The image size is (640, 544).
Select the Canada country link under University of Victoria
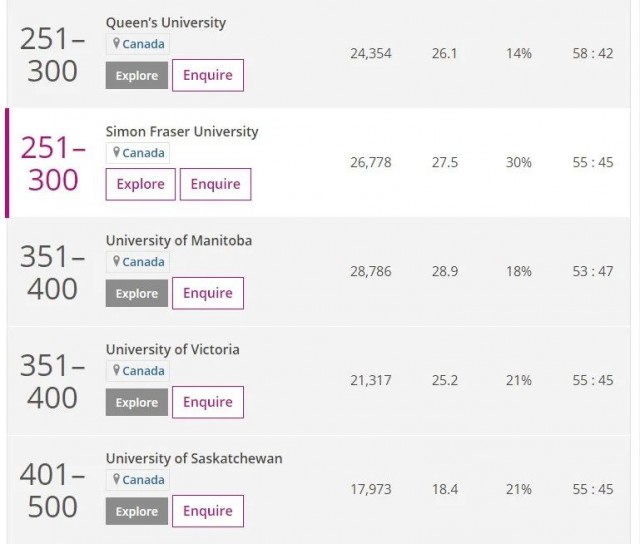pyautogui.click(x=143, y=371)
